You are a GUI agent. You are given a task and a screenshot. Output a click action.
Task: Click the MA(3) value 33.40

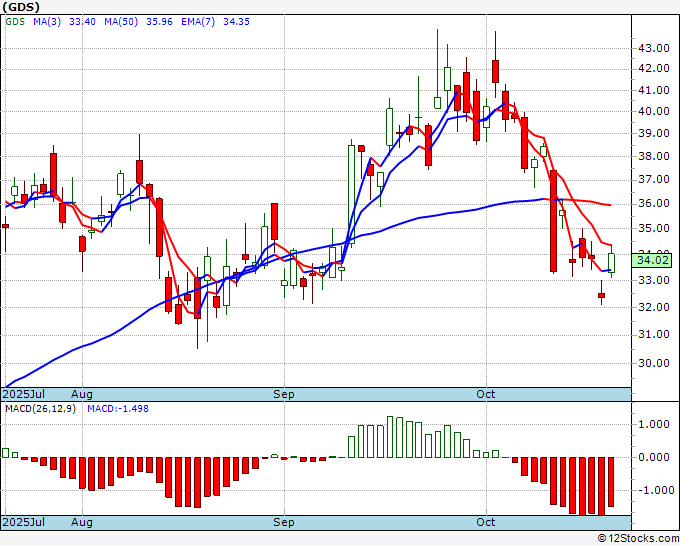tap(82, 22)
